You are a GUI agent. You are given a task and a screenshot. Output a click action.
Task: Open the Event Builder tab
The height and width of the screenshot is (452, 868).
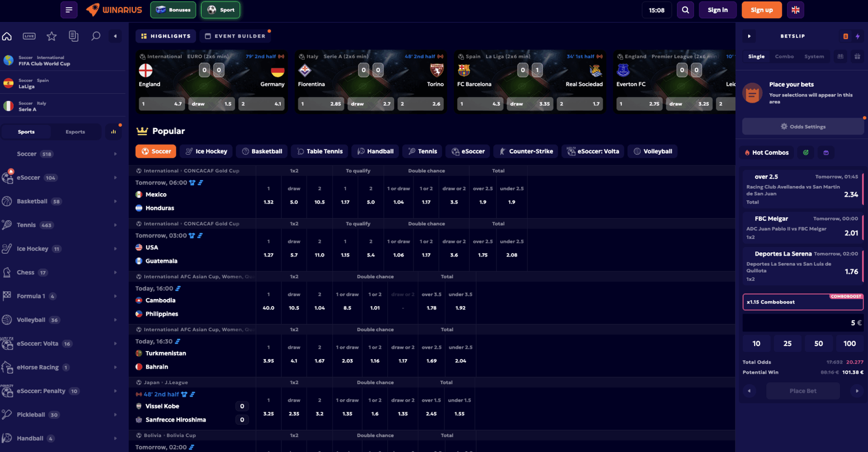pyautogui.click(x=235, y=36)
